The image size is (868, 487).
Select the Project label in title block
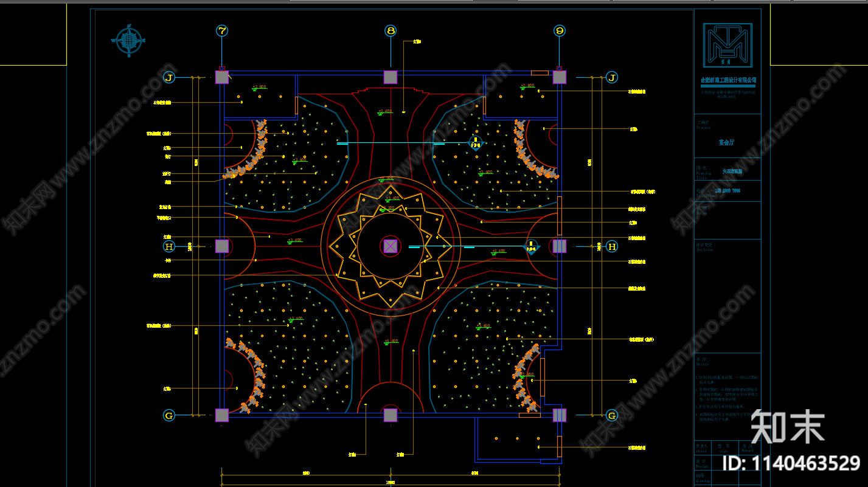point(704,127)
